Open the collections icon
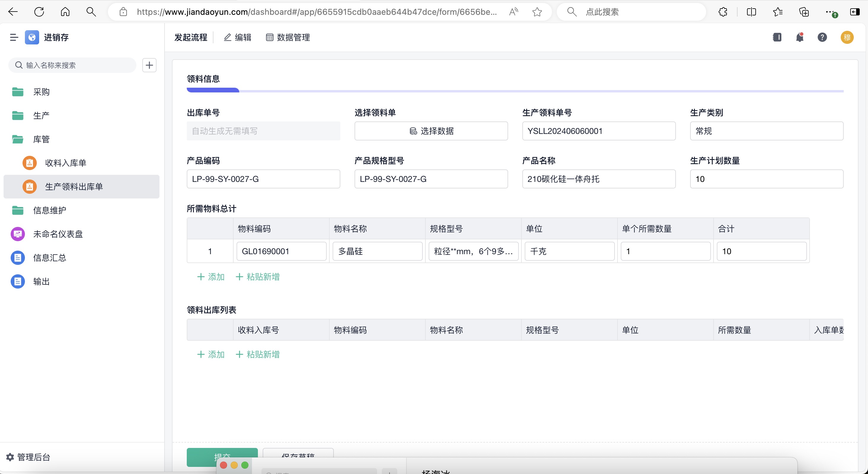 click(x=804, y=12)
